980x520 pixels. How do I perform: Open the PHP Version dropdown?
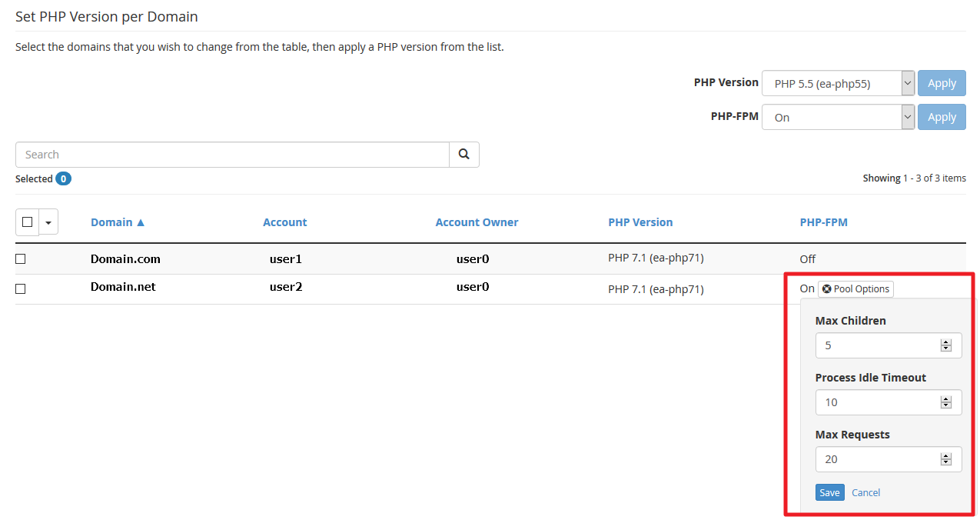906,82
